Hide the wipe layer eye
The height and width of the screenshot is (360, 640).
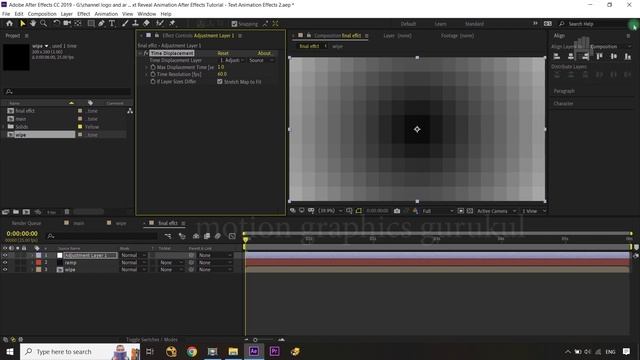(x=5, y=270)
